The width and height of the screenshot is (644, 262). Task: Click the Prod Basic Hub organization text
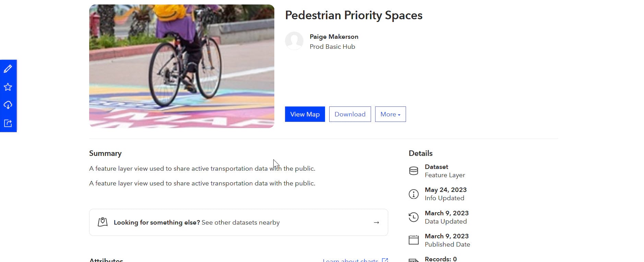click(332, 47)
